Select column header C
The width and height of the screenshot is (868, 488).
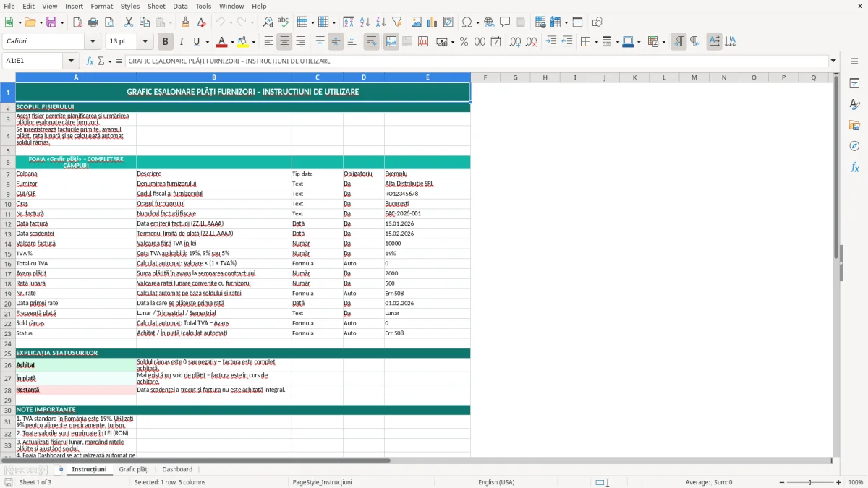317,77
